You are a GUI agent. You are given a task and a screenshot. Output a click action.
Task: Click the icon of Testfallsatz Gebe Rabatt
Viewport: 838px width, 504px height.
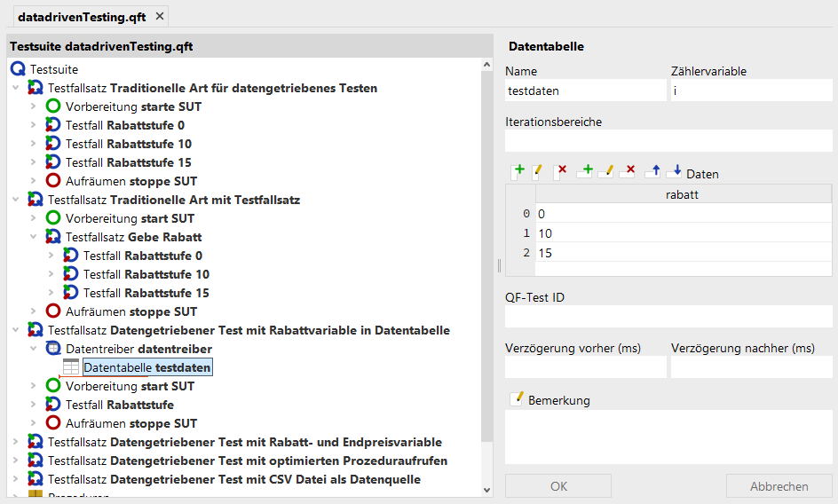click(53, 236)
